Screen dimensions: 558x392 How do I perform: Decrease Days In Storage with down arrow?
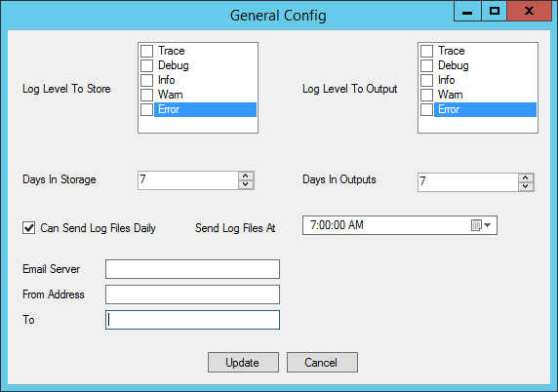click(x=246, y=184)
